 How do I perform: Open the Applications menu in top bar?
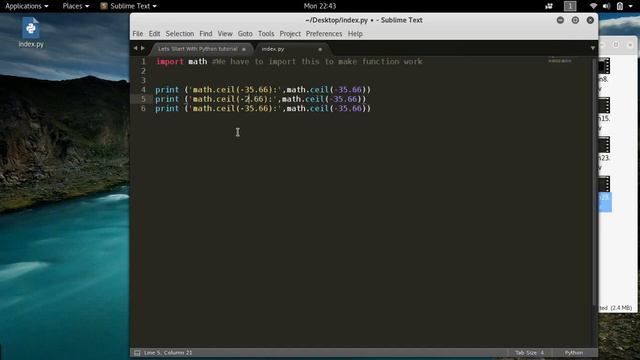pyautogui.click(x=27, y=6)
